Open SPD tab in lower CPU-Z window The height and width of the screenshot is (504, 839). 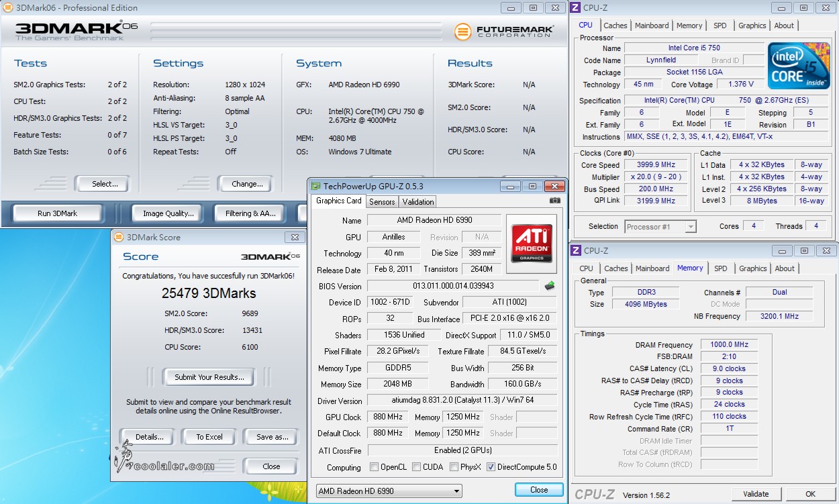(720, 268)
